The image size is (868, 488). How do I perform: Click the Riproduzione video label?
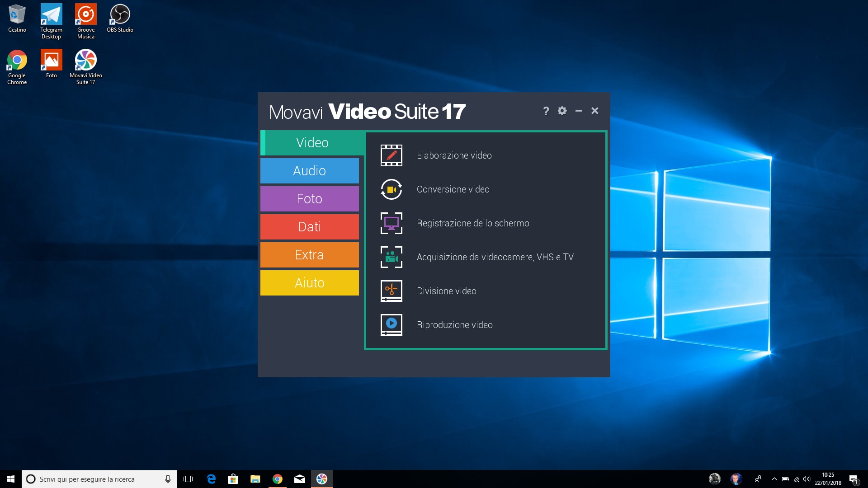click(x=455, y=325)
